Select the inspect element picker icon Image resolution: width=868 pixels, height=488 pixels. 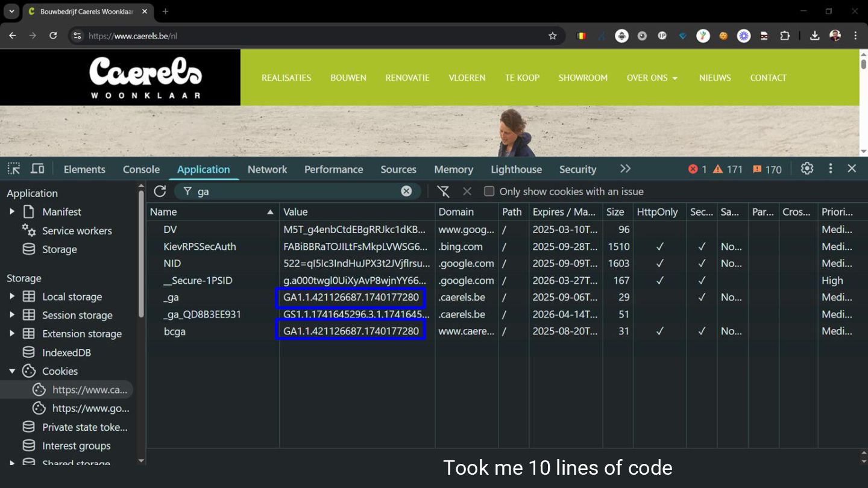[14, 169]
